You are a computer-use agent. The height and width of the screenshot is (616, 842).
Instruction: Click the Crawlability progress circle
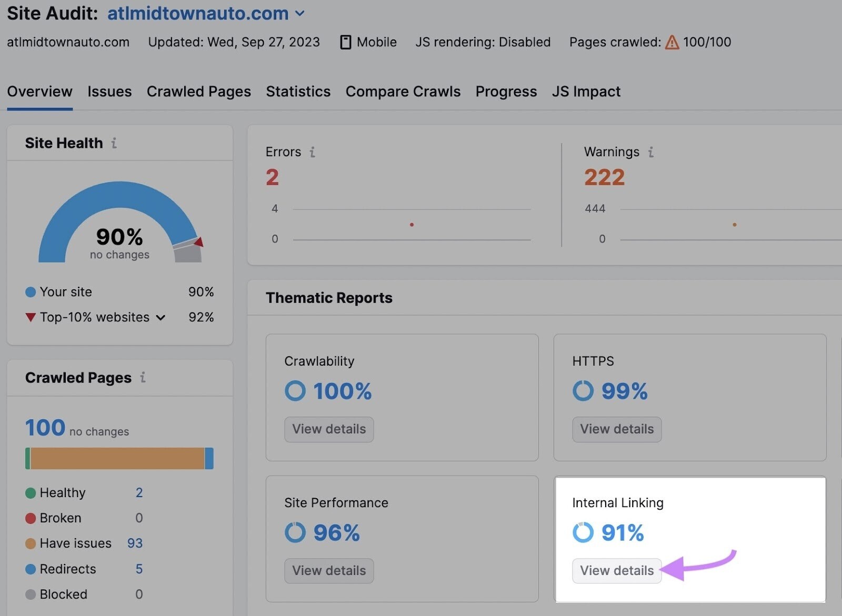pos(295,391)
